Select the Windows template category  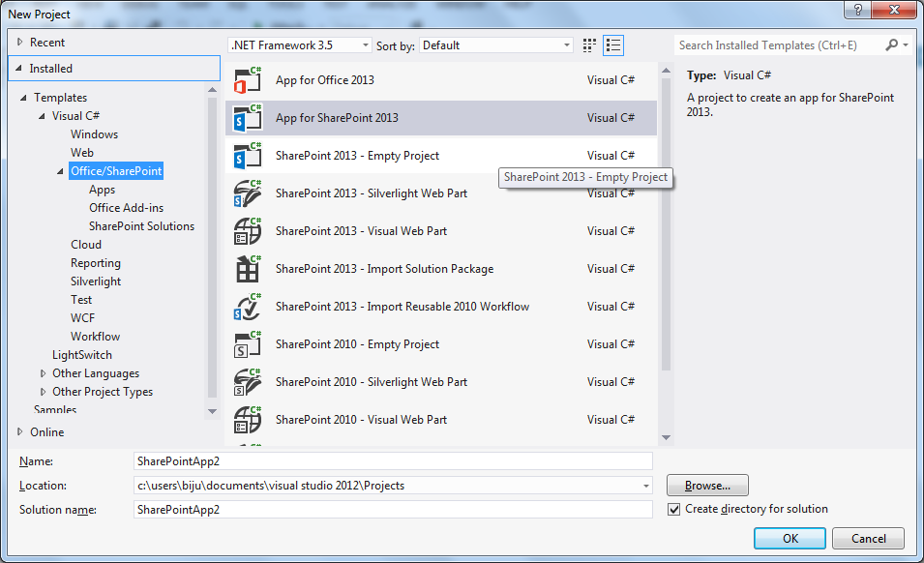(94, 134)
